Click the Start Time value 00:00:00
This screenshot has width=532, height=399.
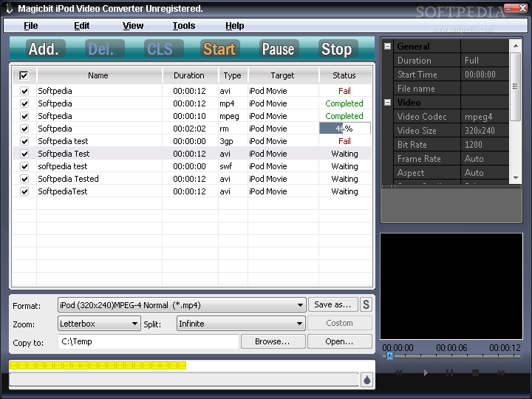tap(480, 75)
